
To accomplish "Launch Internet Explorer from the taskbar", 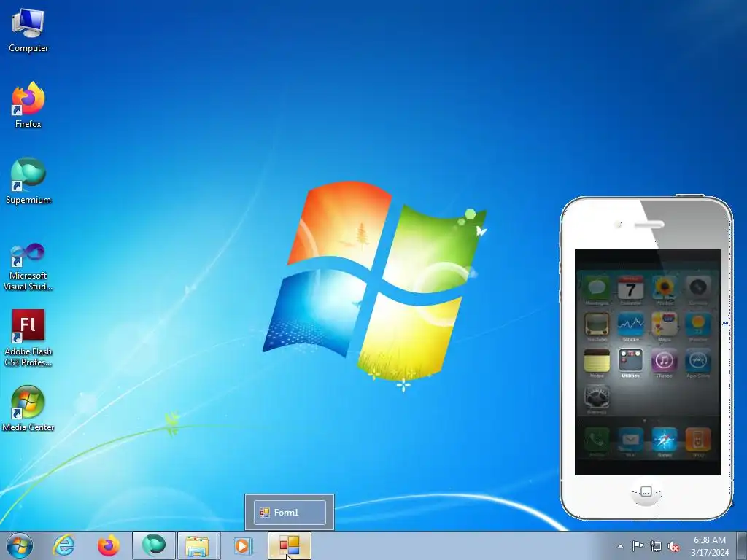I will (x=63, y=545).
